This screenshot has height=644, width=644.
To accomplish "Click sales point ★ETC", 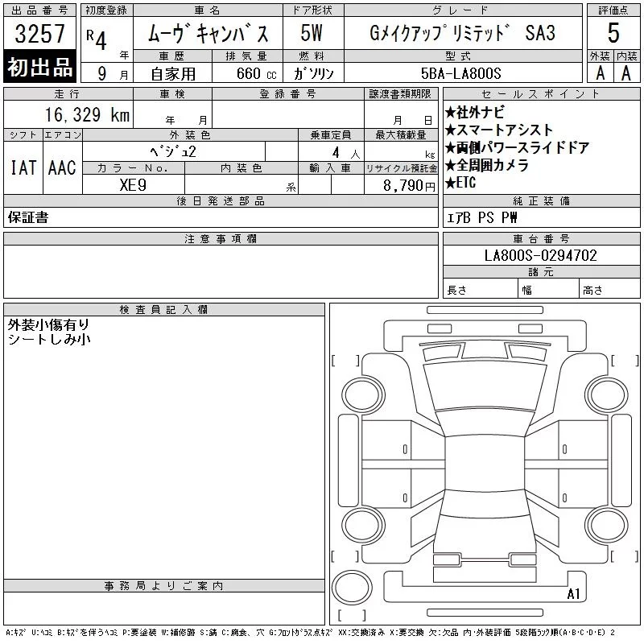I will (460, 183).
